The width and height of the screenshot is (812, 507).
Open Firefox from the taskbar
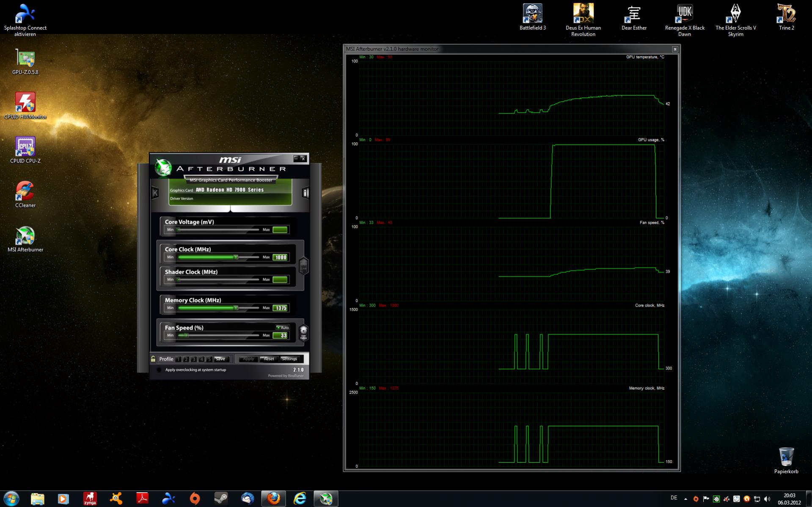273,499
